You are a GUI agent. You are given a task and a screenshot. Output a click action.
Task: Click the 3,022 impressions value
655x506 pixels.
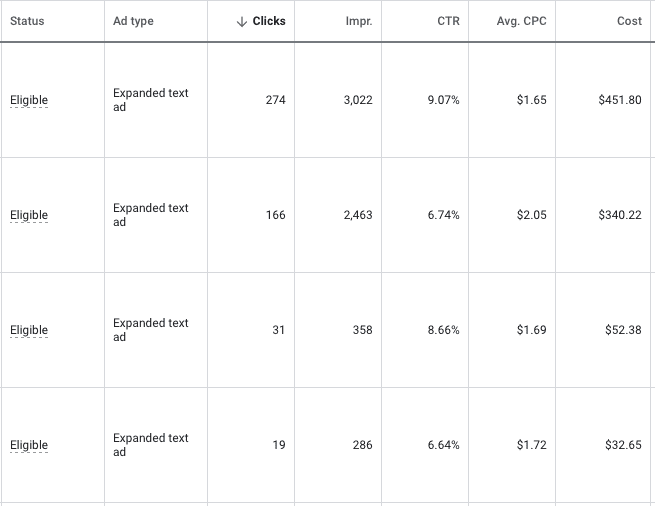[355, 100]
